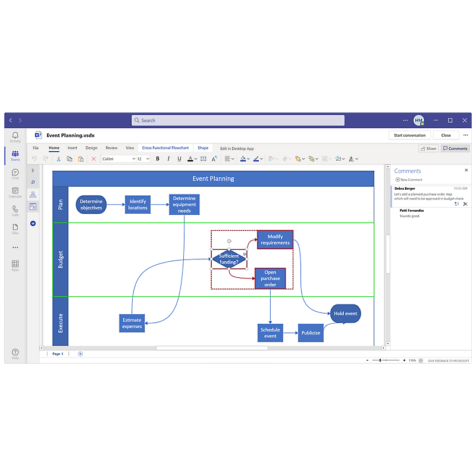Toggle the Comments pane button
The image size is (476, 476).
pos(455,148)
